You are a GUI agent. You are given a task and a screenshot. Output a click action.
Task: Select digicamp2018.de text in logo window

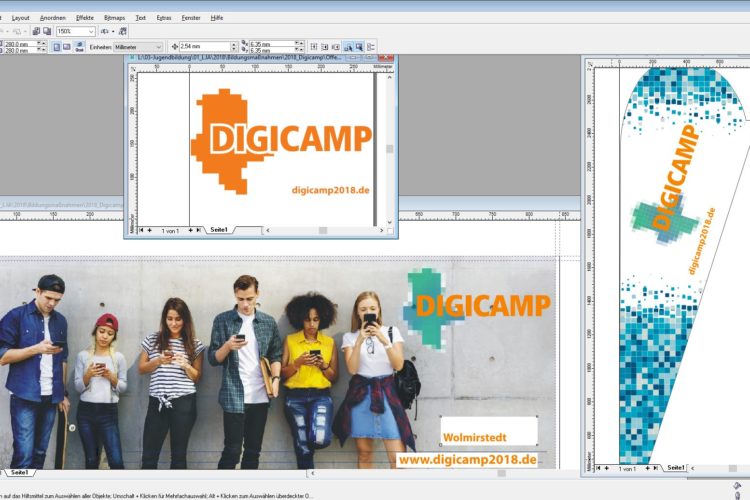tap(331, 190)
